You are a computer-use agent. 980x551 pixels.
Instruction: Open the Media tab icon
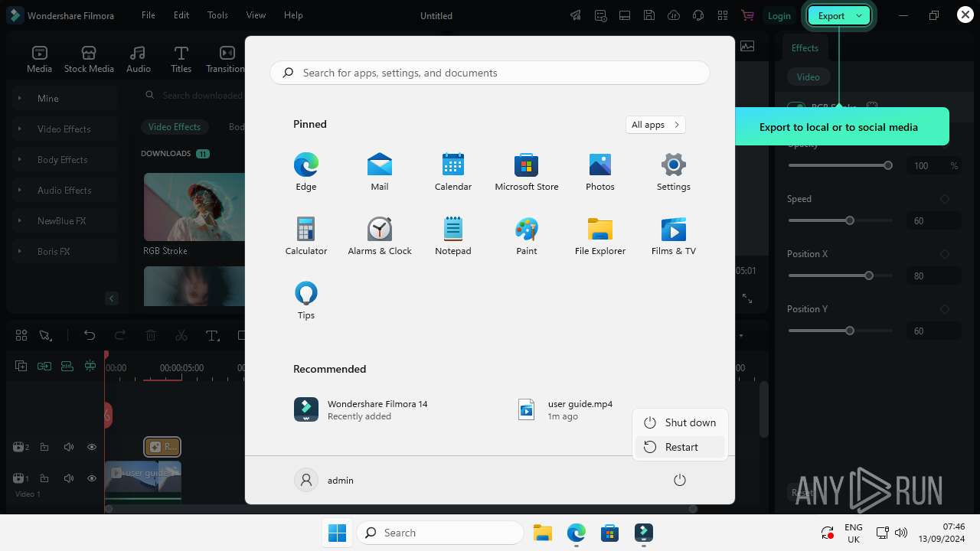39,53
